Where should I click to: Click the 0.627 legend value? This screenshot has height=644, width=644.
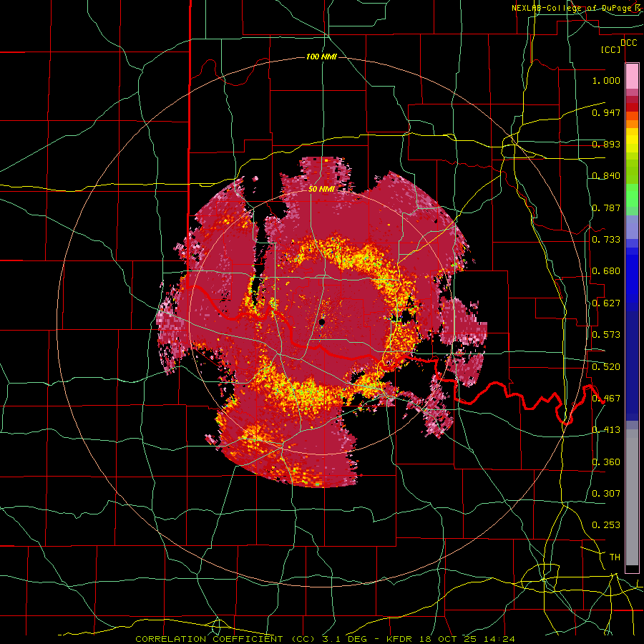(x=606, y=303)
